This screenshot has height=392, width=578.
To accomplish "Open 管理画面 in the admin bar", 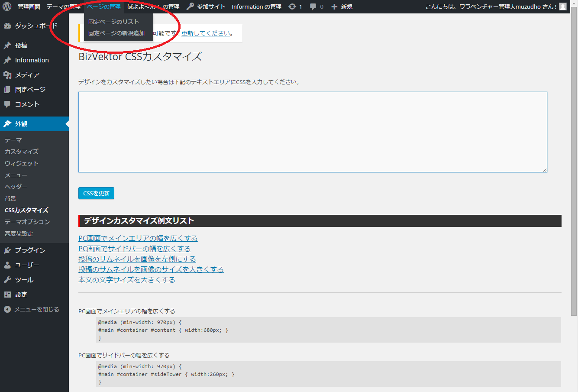I will [29, 6].
